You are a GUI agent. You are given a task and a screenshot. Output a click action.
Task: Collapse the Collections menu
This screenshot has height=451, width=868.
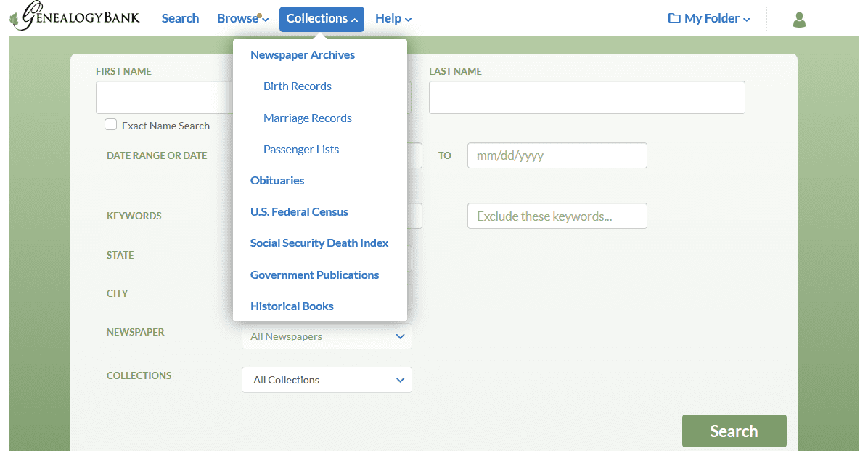322,19
